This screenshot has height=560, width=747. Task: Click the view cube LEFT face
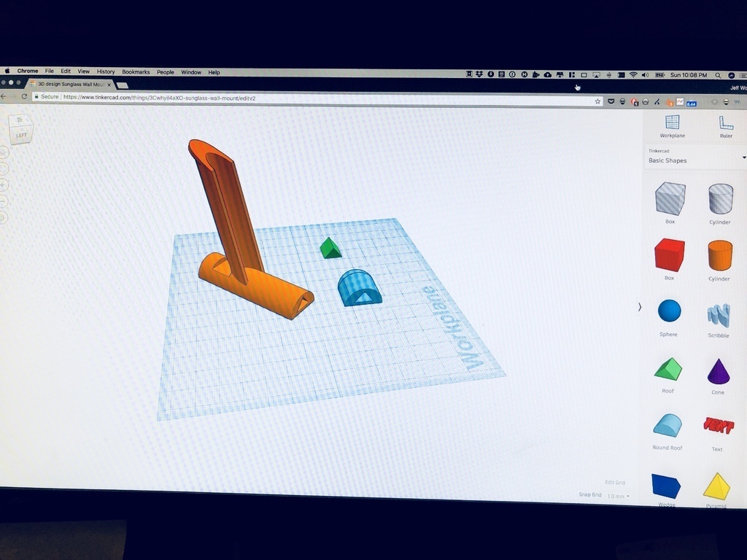pyautogui.click(x=21, y=135)
